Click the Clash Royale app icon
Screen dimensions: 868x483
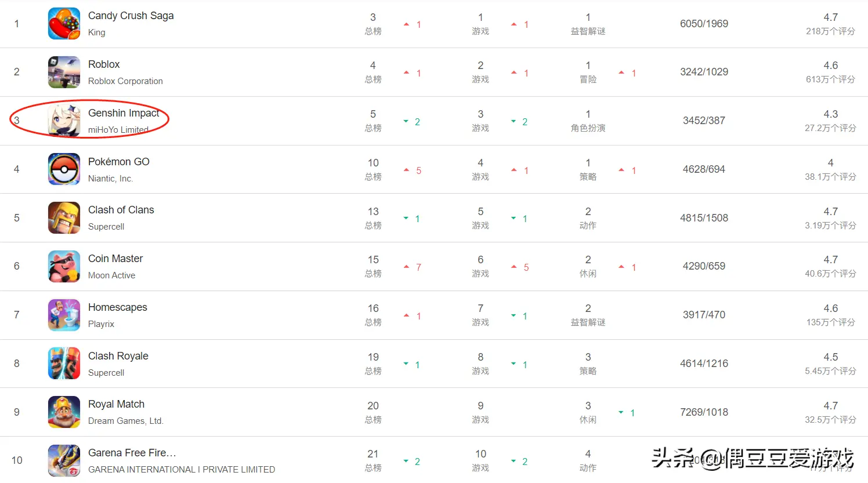64,364
